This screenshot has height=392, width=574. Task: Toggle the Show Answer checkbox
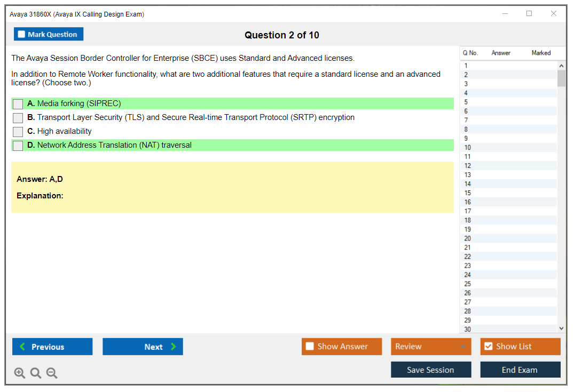click(x=310, y=347)
